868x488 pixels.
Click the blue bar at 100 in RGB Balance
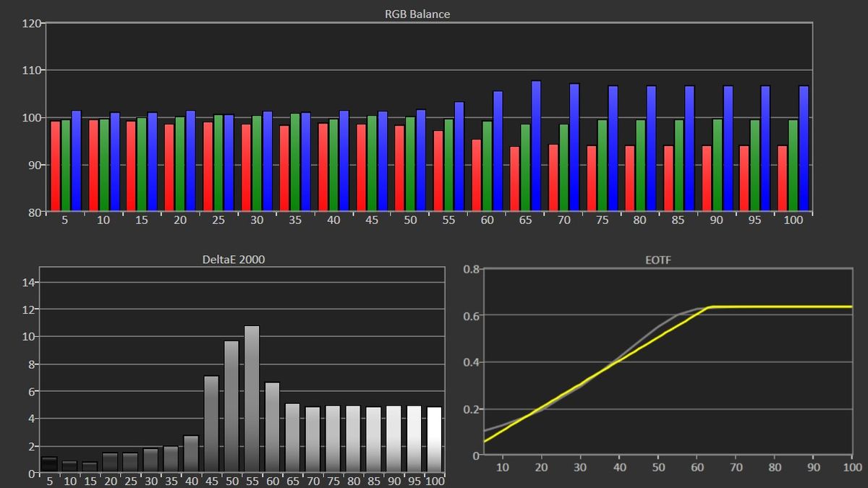coord(804,149)
